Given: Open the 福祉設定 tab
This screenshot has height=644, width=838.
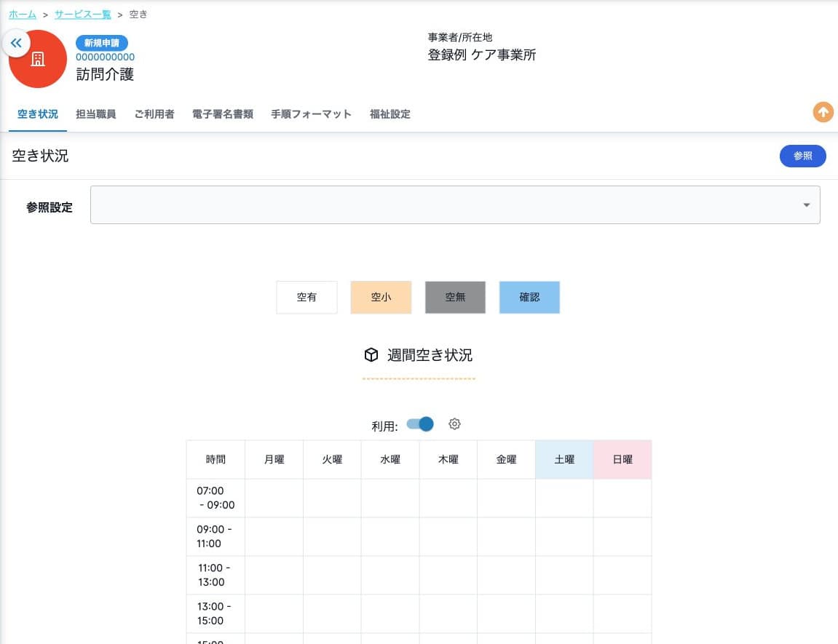Looking at the screenshot, I should (390, 114).
